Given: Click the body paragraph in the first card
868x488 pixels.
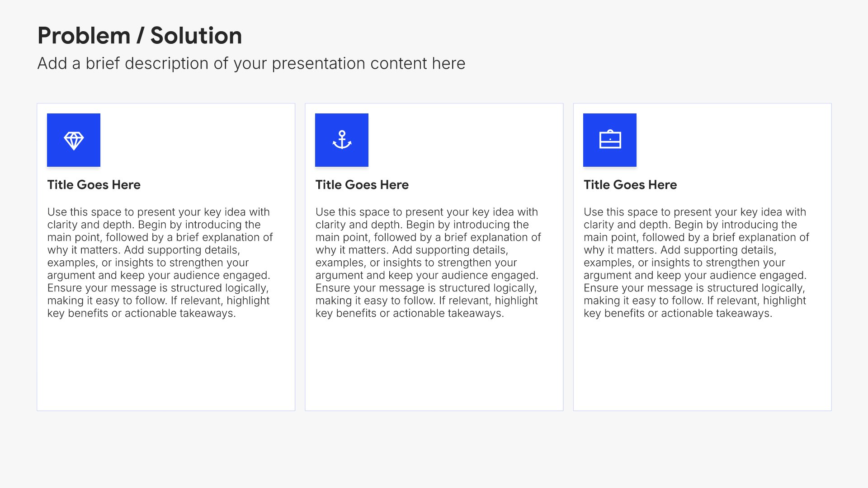Looking at the screenshot, I should coord(160,263).
